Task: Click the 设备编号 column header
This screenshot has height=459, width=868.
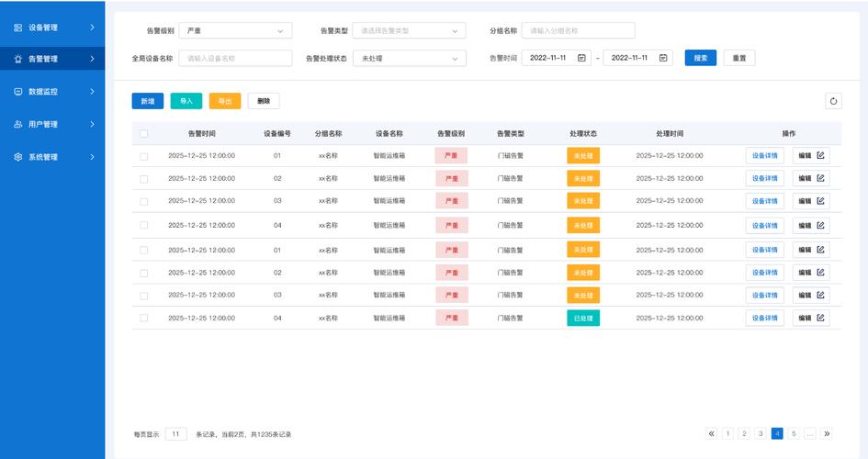Action: click(277, 134)
